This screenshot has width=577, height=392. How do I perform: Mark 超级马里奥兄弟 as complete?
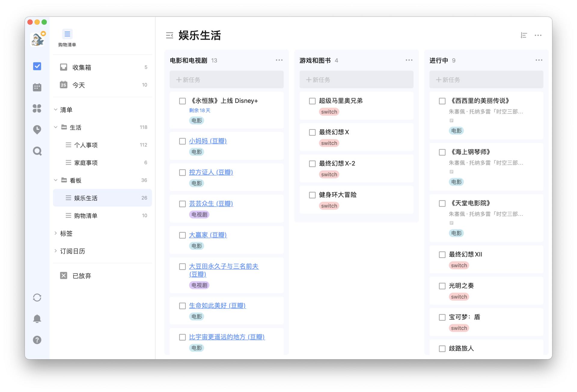(312, 101)
